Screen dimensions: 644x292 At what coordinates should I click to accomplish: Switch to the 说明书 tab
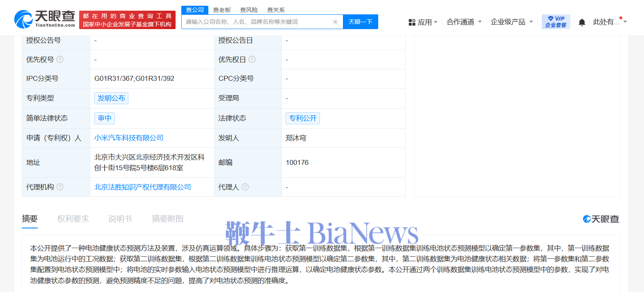tap(120, 219)
